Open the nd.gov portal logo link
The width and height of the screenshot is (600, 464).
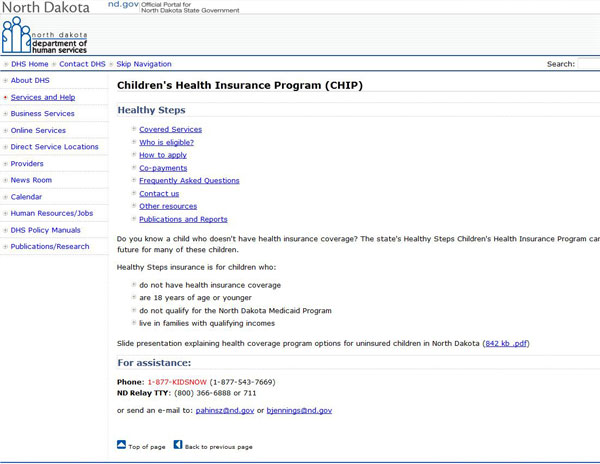tap(123, 4)
